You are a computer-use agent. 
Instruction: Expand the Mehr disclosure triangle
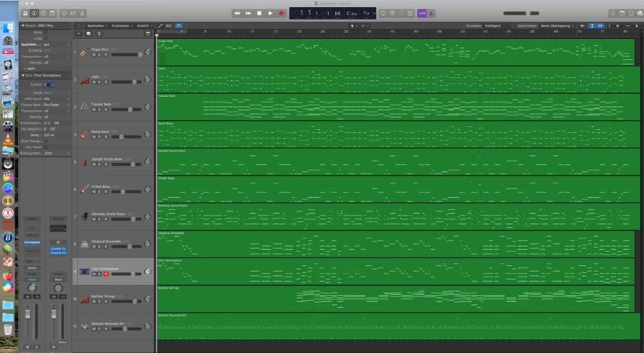pos(24,68)
